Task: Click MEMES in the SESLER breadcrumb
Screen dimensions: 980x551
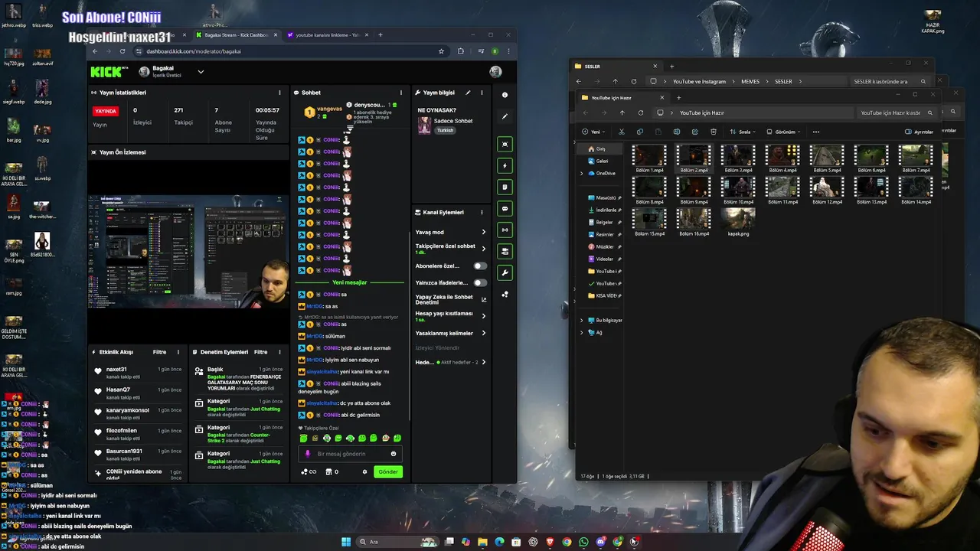Action: [750, 81]
